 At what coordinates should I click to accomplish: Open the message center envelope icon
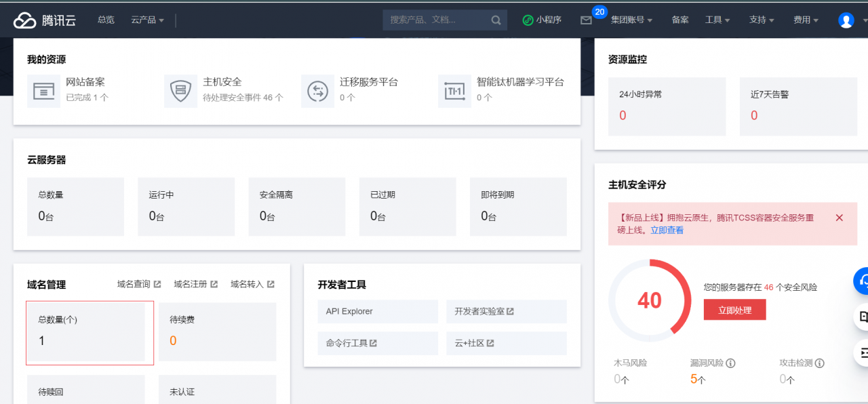[586, 20]
